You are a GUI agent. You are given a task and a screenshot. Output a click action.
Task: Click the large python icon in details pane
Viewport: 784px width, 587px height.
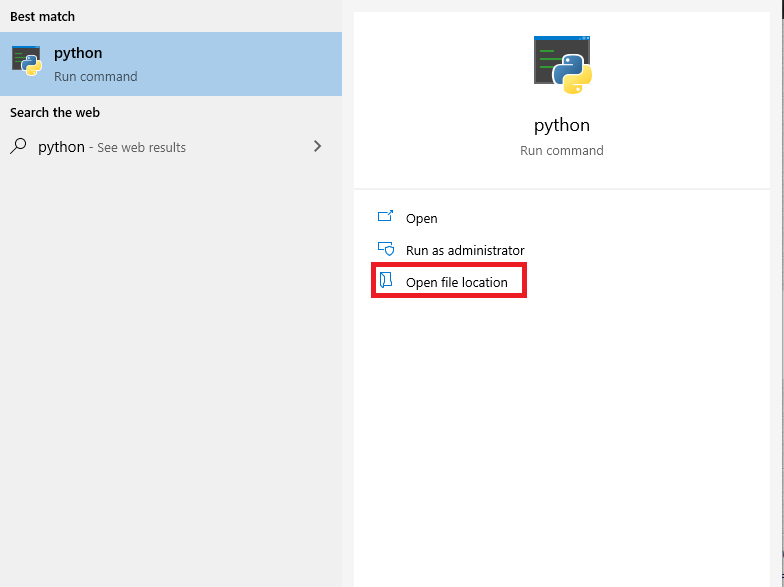pyautogui.click(x=562, y=65)
